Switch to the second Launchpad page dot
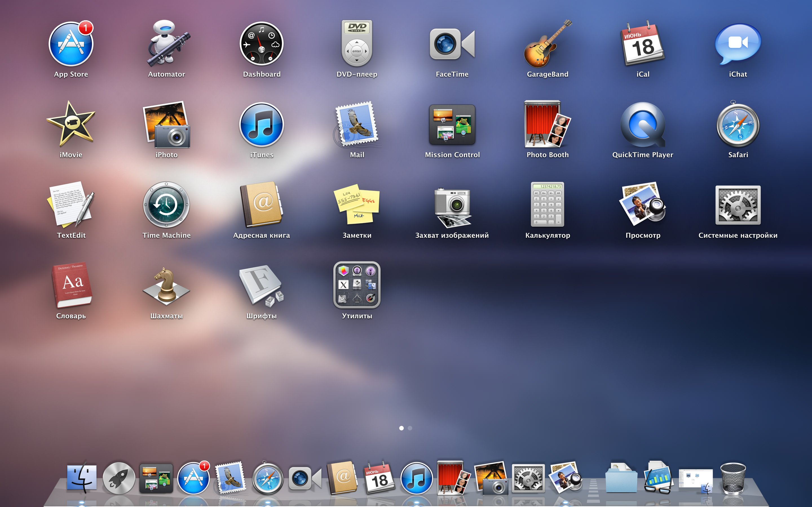Viewport: 812px width, 507px height. [410, 428]
